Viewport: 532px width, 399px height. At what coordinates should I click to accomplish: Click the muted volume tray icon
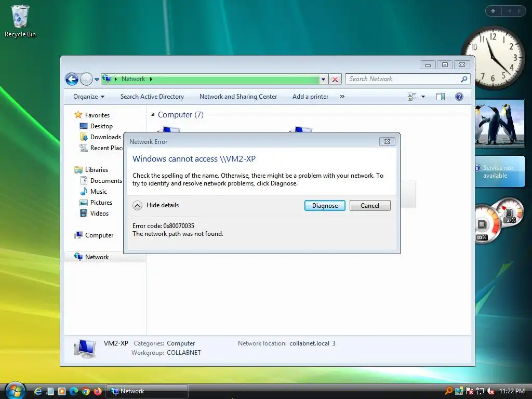click(490, 391)
